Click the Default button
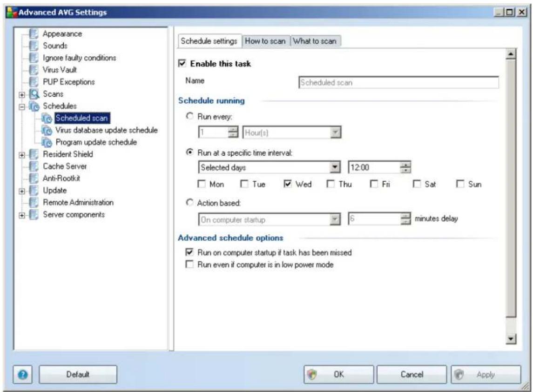This screenshot has width=533, height=392. pyautogui.click(x=78, y=375)
